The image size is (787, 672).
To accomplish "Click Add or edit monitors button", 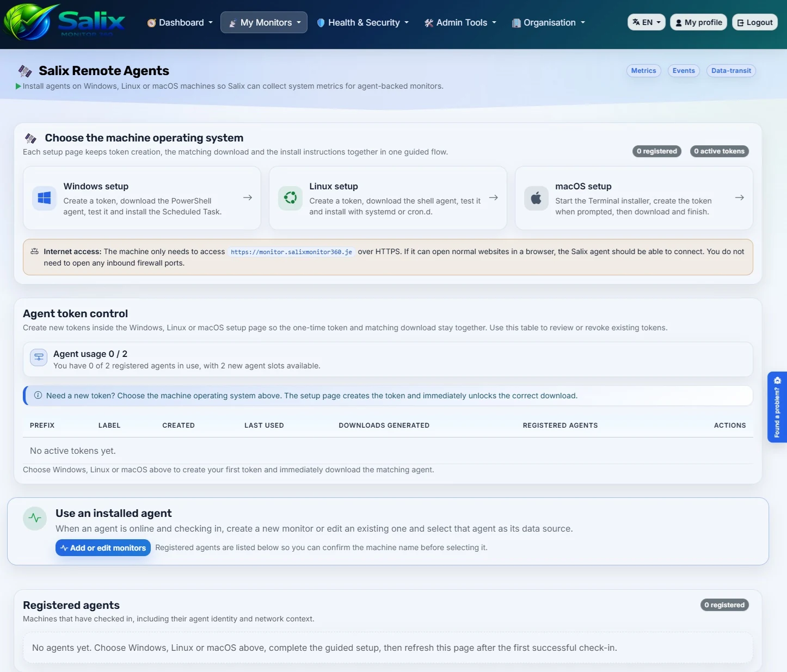I will (103, 548).
